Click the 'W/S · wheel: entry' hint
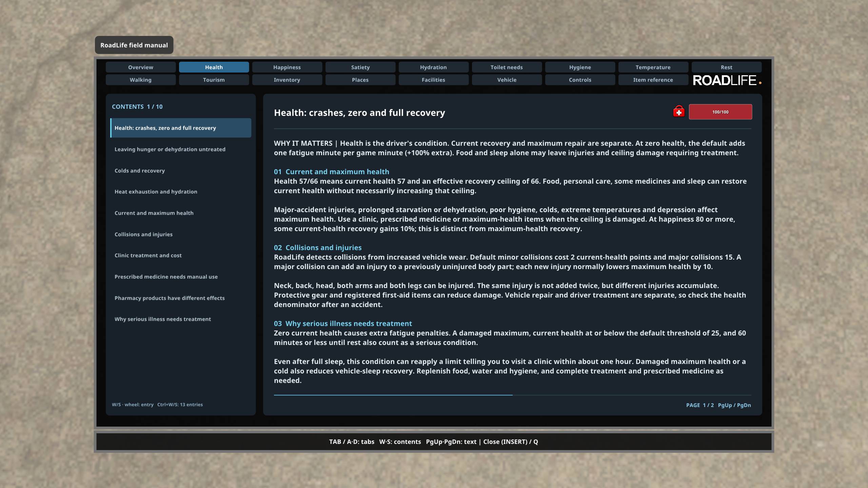 pos(133,404)
